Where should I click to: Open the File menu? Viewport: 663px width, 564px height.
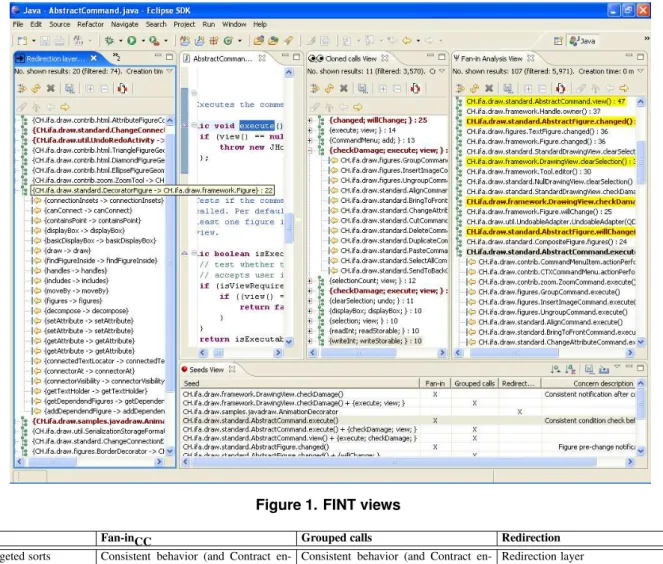18,24
